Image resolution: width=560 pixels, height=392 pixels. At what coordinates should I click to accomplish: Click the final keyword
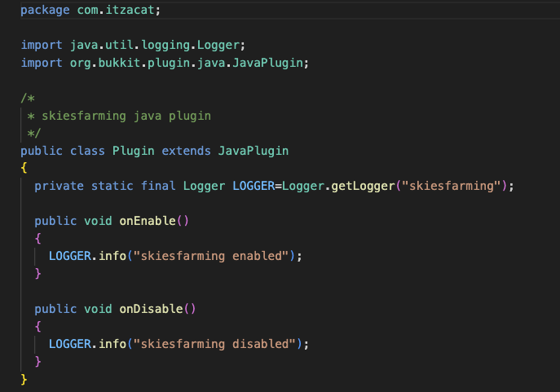[x=157, y=186]
